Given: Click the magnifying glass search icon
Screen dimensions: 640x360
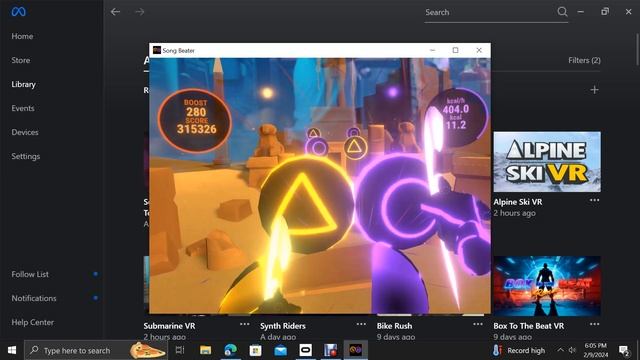Looking at the screenshot, I should pyautogui.click(x=562, y=12).
